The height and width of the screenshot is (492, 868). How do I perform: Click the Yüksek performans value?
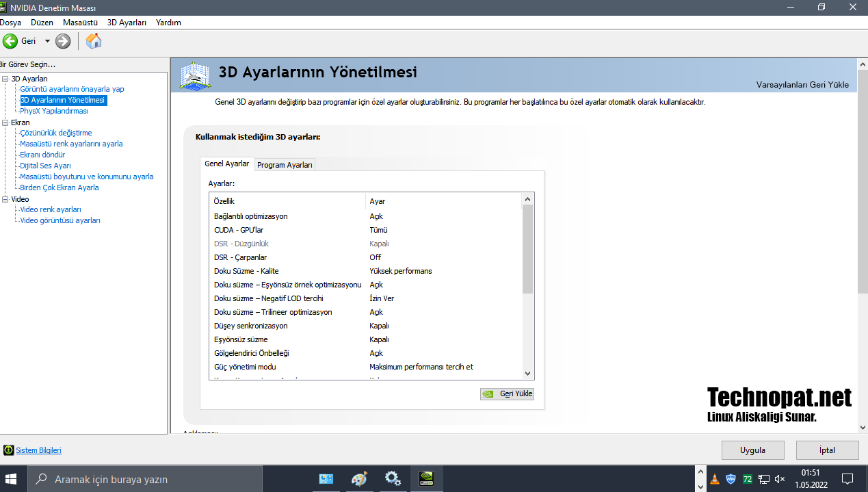[x=401, y=271]
